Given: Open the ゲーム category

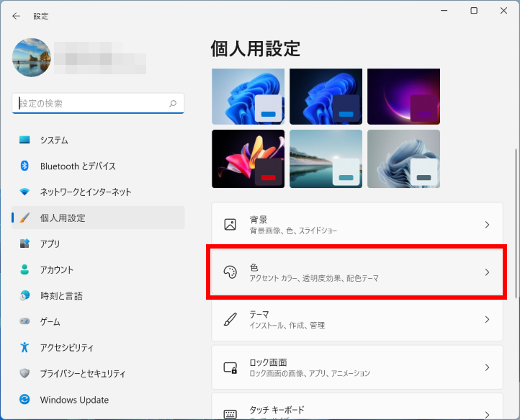Looking at the screenshot, I should [x=98, y=321].
